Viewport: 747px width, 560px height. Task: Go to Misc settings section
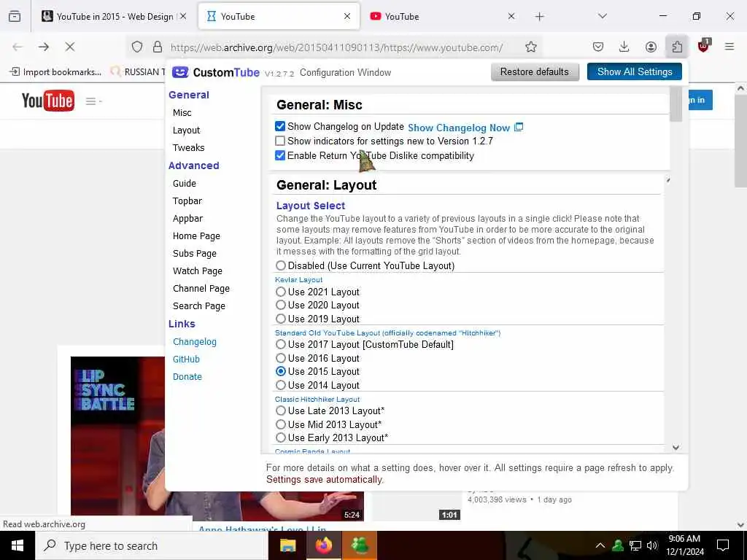182,113
